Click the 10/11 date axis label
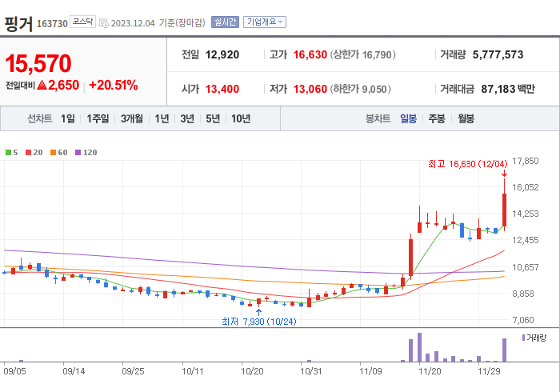The height and width of the screenshot is (392, 560). pos(193,371)
